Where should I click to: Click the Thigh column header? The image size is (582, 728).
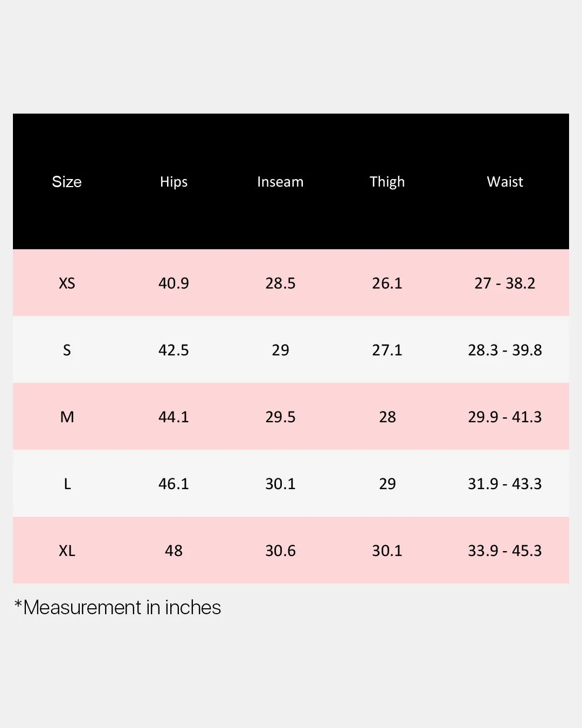pyautogui.click(x=387, y=182)
